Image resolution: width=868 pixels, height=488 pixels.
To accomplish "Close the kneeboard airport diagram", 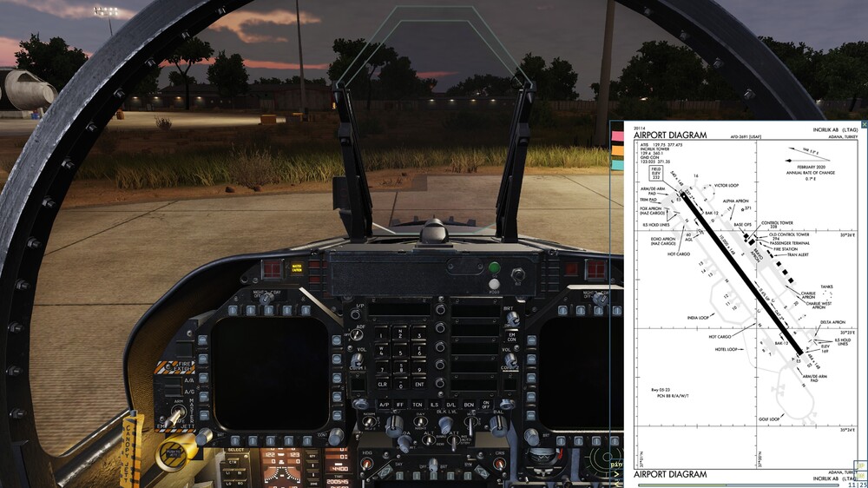I will 865,125.
